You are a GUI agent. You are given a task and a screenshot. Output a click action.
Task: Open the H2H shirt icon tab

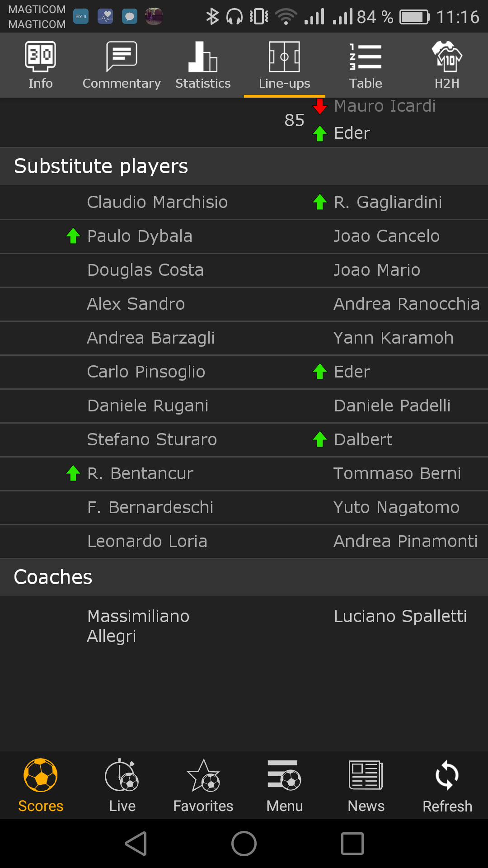click(447, 65)
